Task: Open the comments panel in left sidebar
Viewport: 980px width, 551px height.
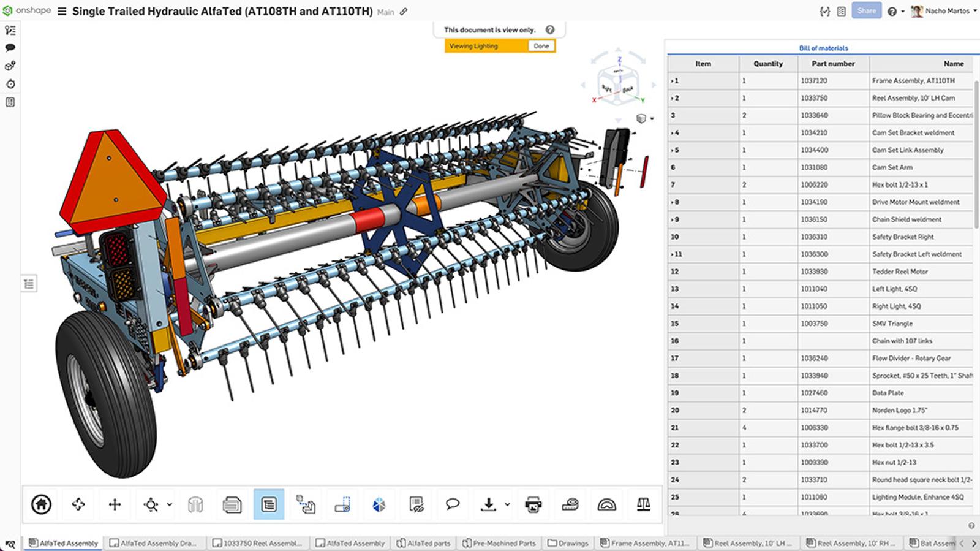Action: point(10,48)
